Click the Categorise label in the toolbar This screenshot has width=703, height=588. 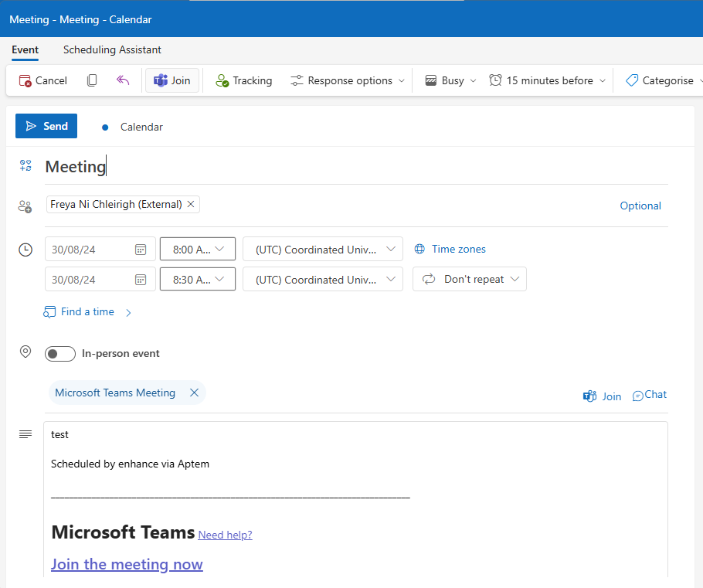pyautogui.click(x=667, y=80)
